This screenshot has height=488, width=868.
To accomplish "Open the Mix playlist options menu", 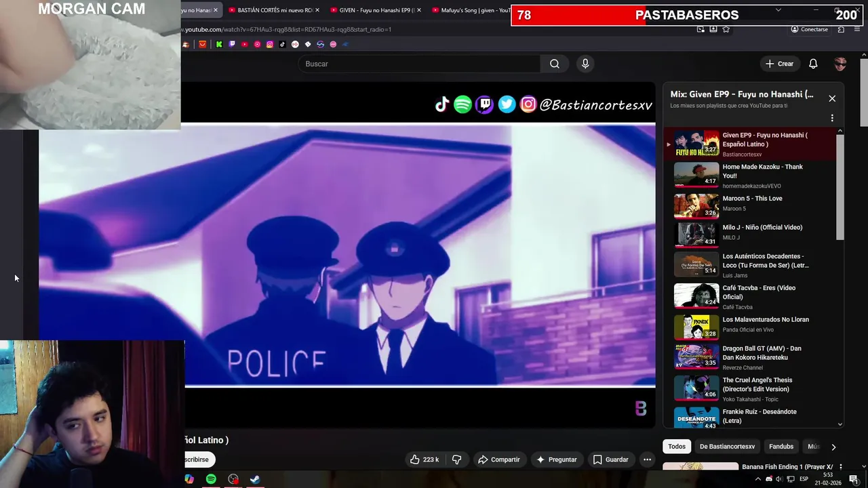I will tap(832, 118).
